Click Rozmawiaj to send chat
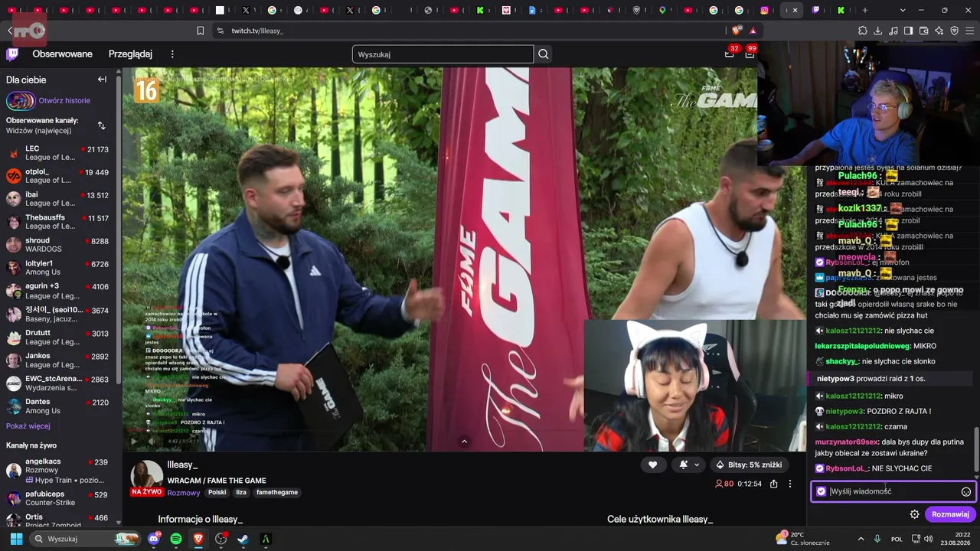Image resolution: width=980 pixels, height=551 pixels. 950,514
